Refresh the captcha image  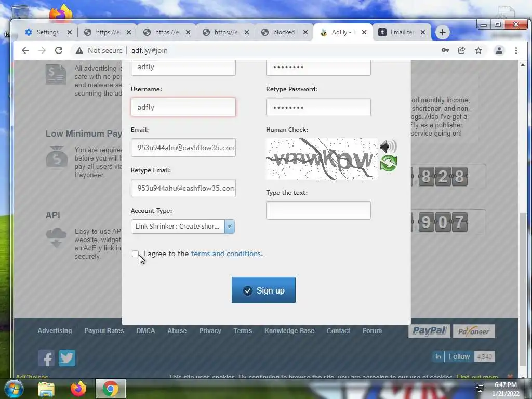click(x=389, y=163)
